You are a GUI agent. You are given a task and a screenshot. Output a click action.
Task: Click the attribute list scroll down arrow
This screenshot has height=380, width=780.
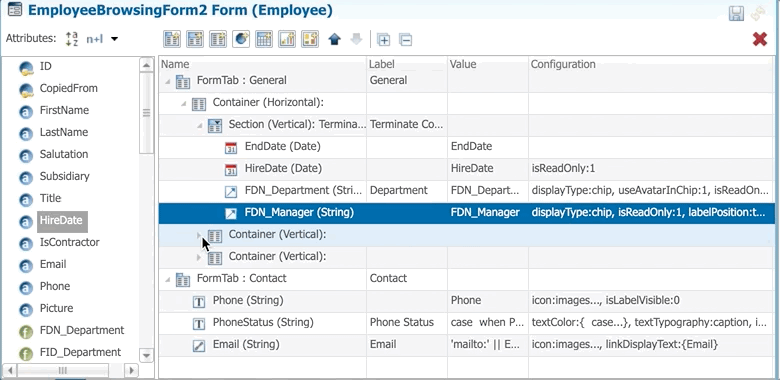pyautogui.click(x=146, y=356)
